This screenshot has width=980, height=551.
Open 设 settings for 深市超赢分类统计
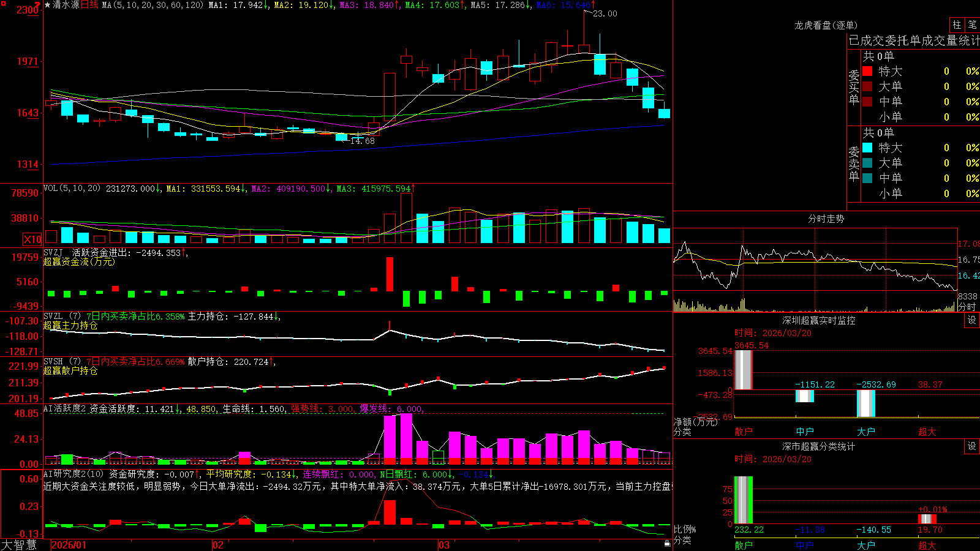(972, 446)
